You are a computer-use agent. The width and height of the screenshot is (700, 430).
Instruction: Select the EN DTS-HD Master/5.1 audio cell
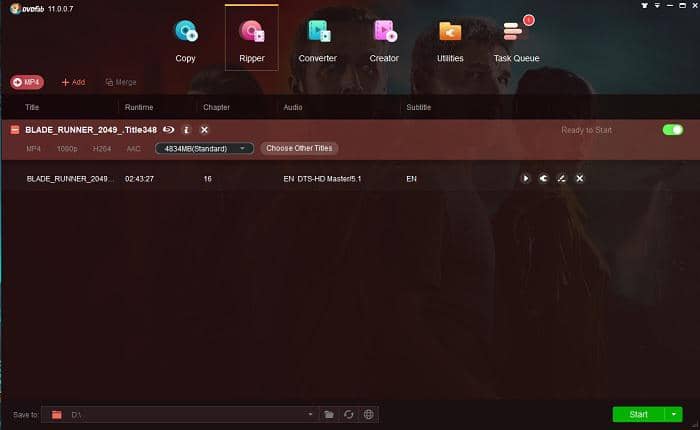[322, 179]
